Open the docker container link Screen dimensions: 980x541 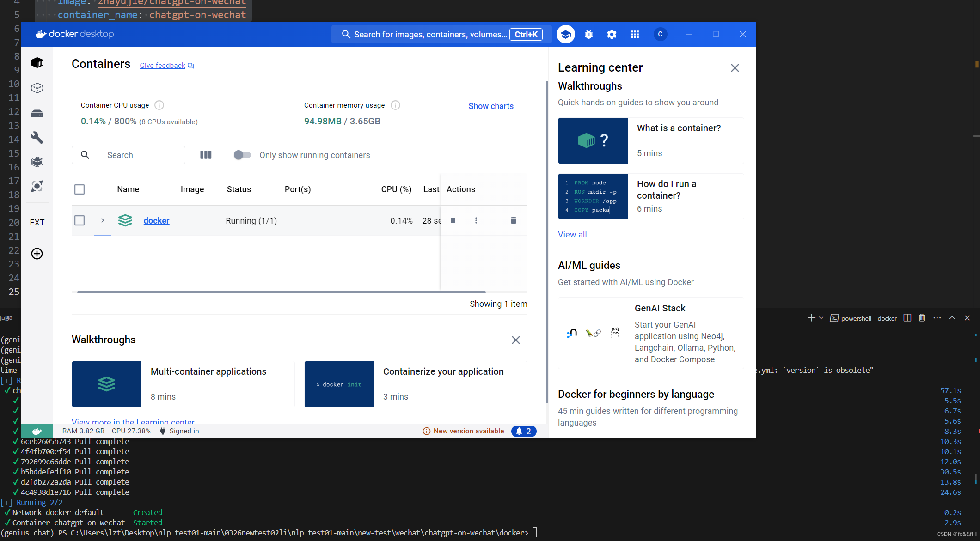coord(156,221)
